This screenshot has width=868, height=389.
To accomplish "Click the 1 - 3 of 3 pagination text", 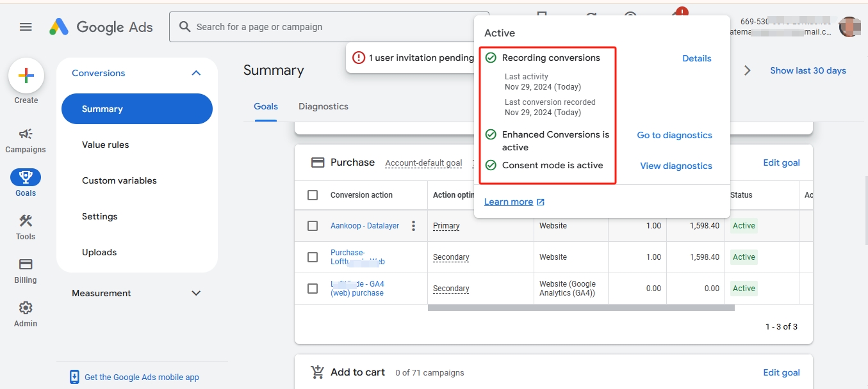I will [x=782, y=327].
